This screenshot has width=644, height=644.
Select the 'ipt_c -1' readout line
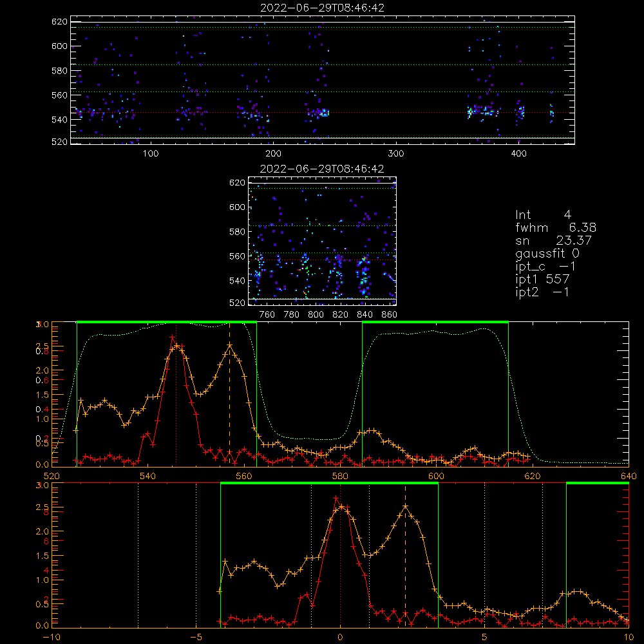545,267
